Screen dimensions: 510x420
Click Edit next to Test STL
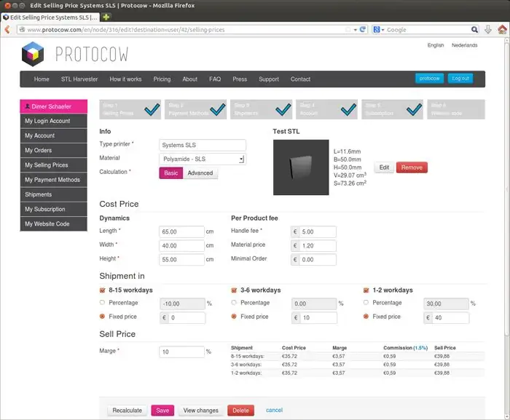click(x=384, y=167)
